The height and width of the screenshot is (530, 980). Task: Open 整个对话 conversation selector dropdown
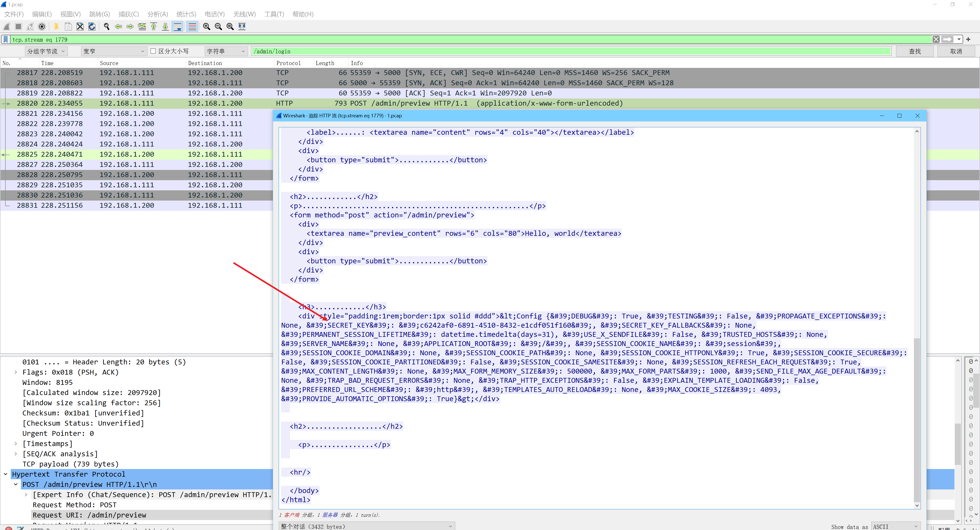coord(367,526)
